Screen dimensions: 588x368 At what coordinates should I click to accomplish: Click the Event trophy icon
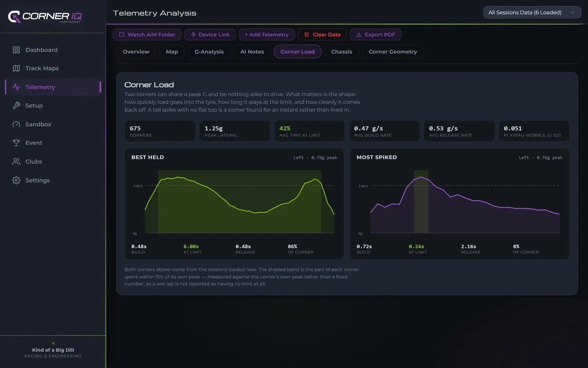point(16,142)
